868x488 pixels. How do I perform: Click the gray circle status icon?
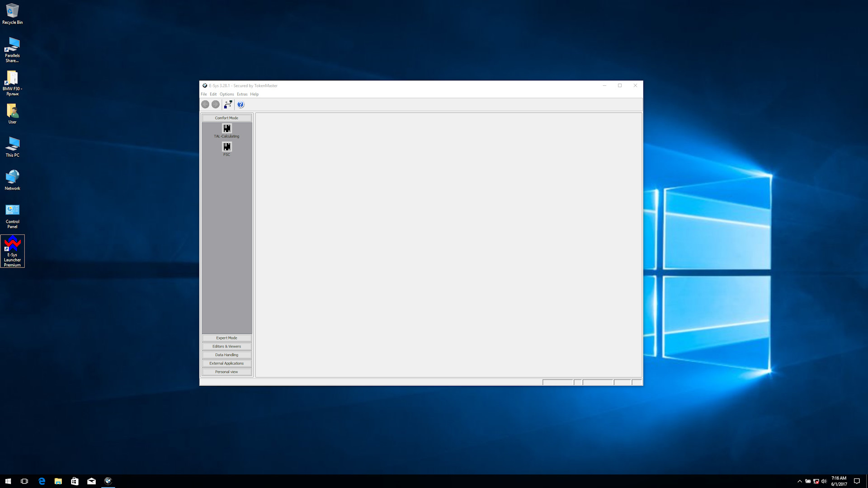tap(205, 104)
